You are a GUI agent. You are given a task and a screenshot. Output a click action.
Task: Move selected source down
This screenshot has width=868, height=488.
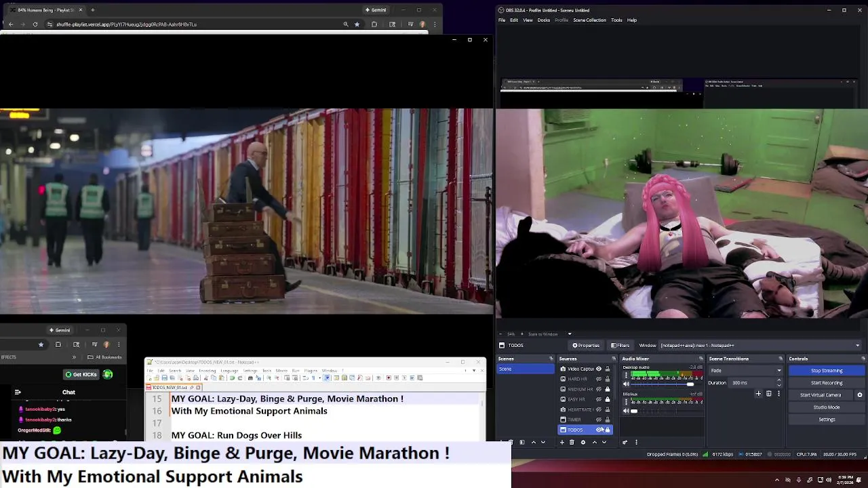tap(604, 443)
